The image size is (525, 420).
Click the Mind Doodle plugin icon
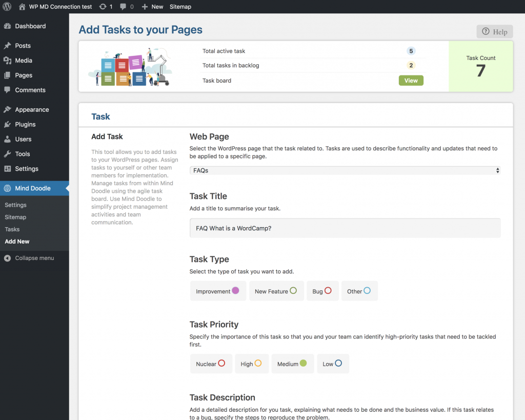point(8,188)
